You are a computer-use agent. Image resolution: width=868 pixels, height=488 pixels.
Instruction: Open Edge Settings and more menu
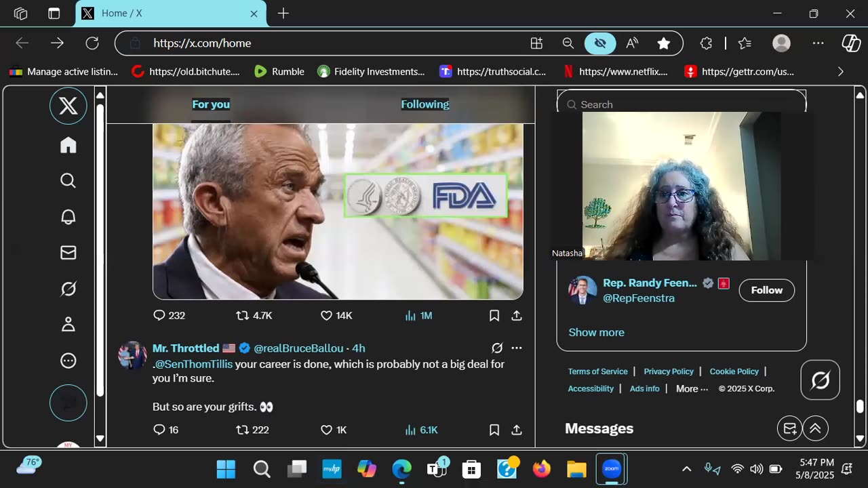[x=818, y=43]
